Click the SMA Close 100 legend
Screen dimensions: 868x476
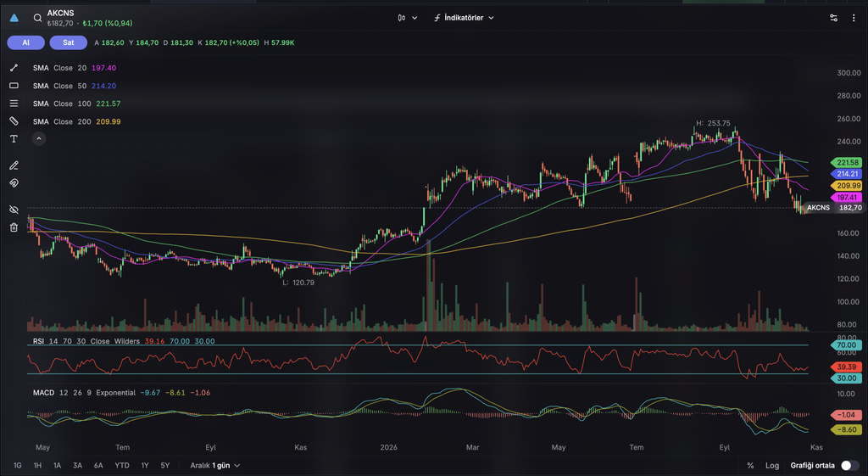click(76, 104)
